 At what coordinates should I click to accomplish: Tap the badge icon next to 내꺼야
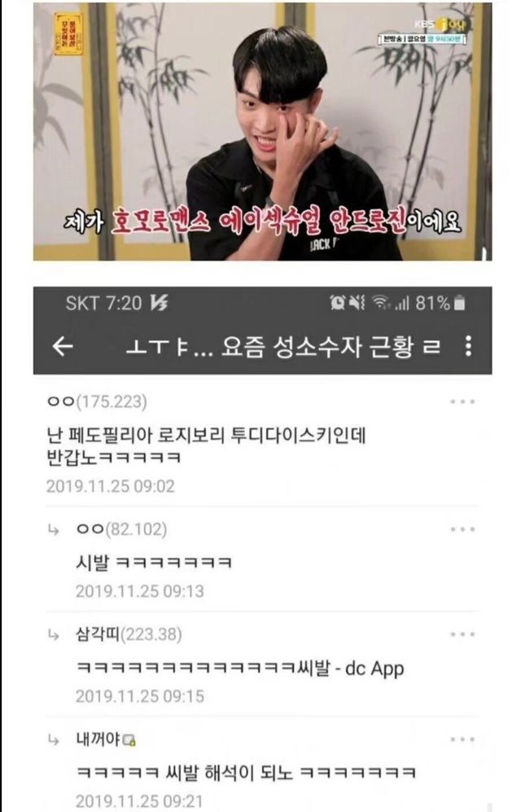point(130,740)
